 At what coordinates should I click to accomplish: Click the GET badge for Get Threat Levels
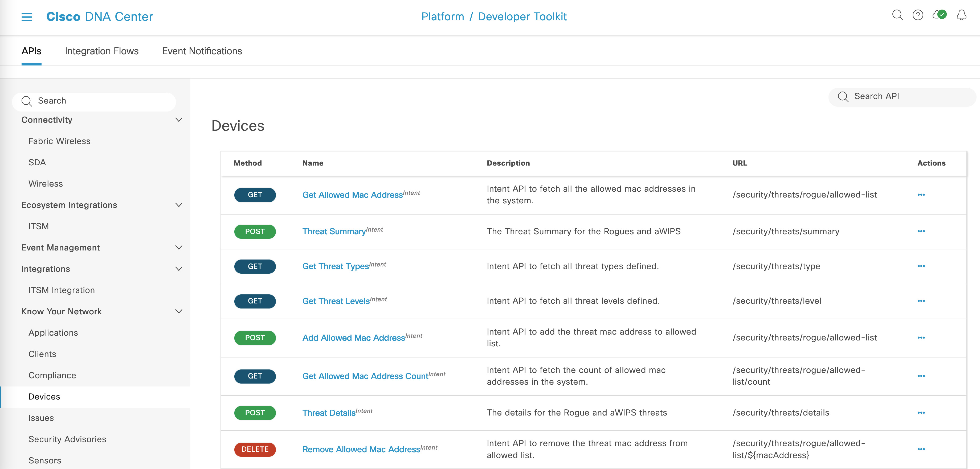[255, 301]
